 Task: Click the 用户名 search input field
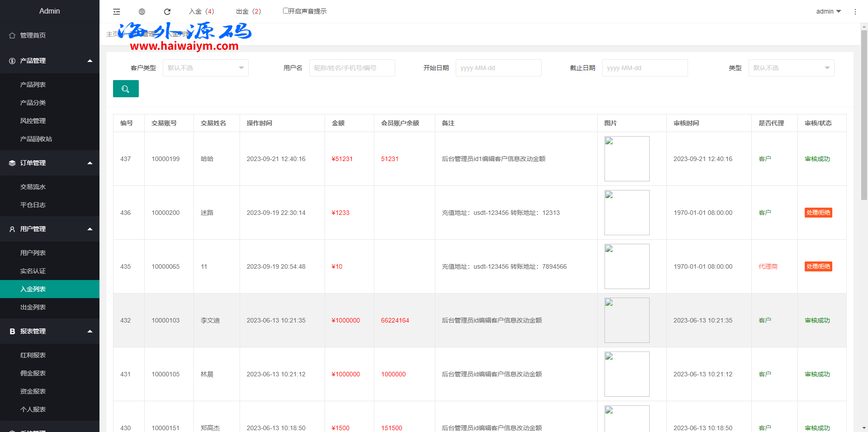352,68
